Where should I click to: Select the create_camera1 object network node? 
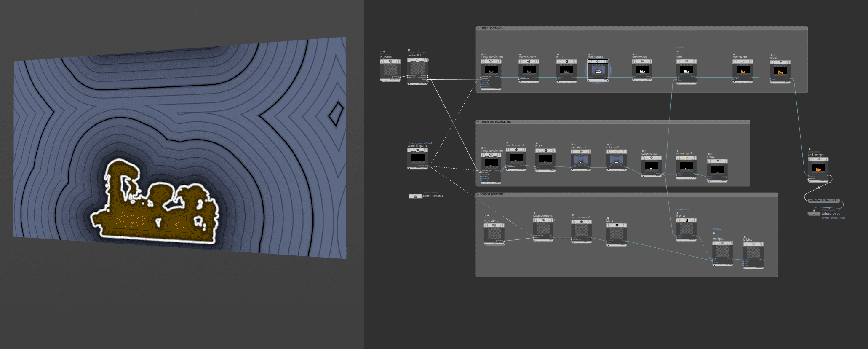pos(416,196)
